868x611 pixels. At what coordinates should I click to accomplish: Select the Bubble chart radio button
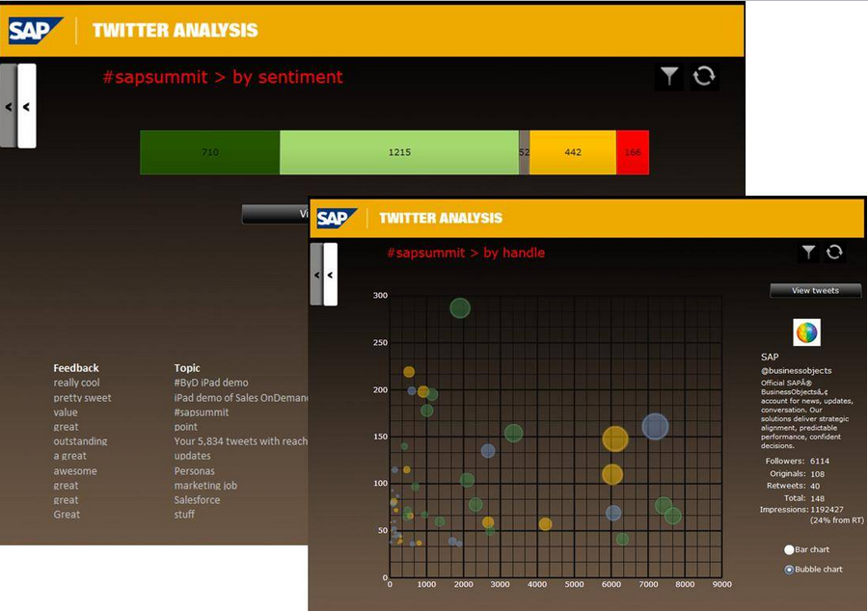pyautogui.click(x=789, y=570)
